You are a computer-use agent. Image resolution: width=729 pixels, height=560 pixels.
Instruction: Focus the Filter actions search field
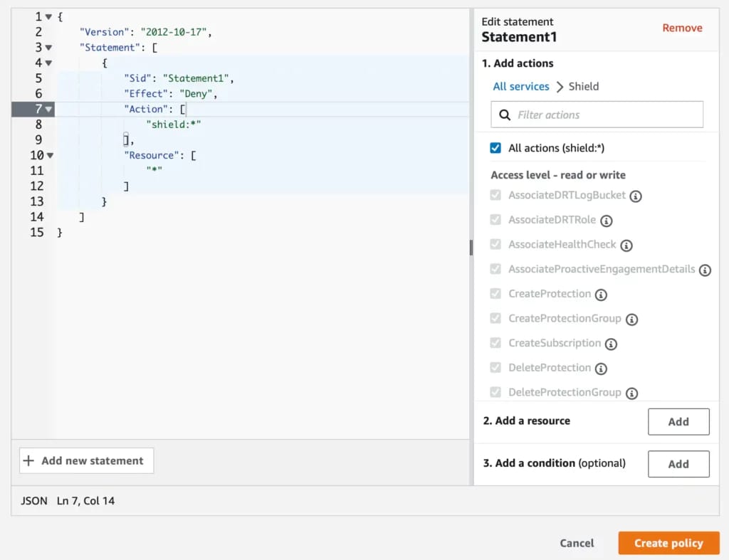597,115
